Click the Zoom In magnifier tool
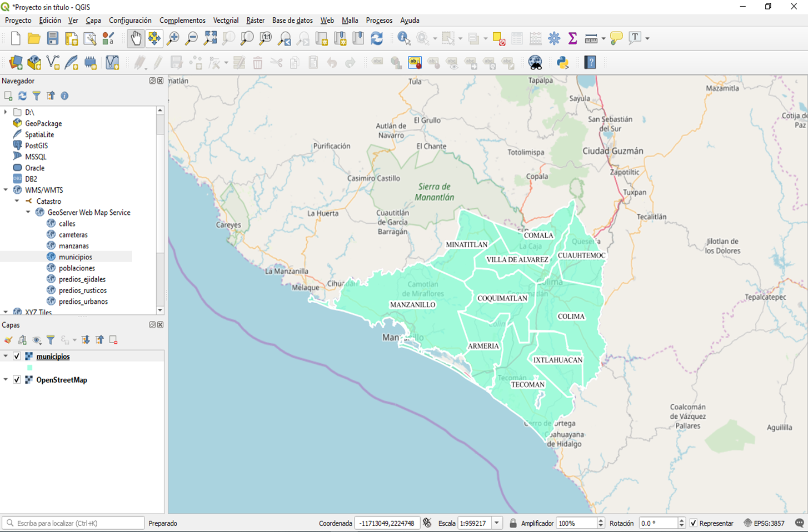Screen dimensions: 808x532 click(x=173, y=38)
